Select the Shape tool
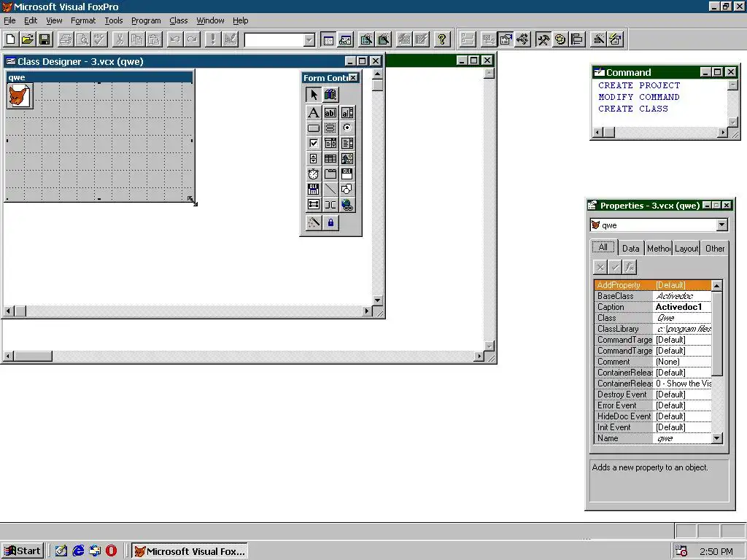 [347, 190]
